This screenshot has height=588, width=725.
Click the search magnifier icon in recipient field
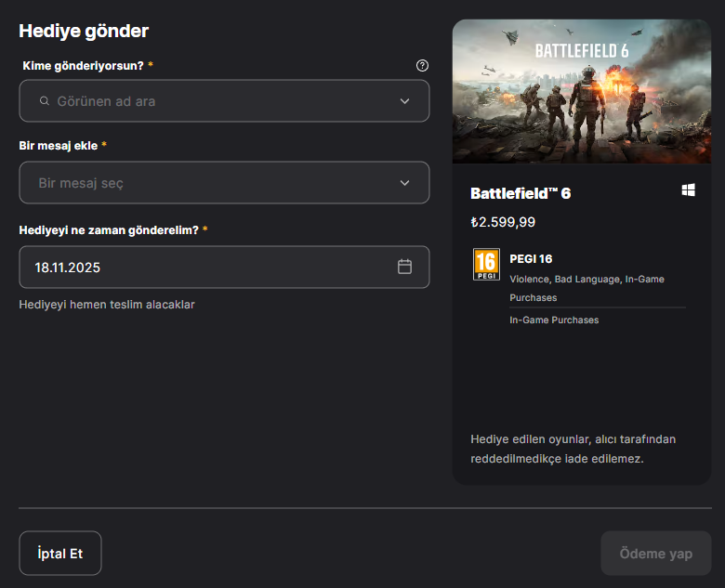(45, 100)
